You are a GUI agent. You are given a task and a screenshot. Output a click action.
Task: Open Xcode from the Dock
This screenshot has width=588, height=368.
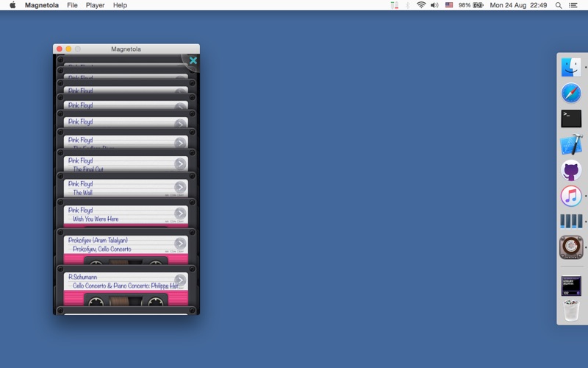click(x=571, y=144)
